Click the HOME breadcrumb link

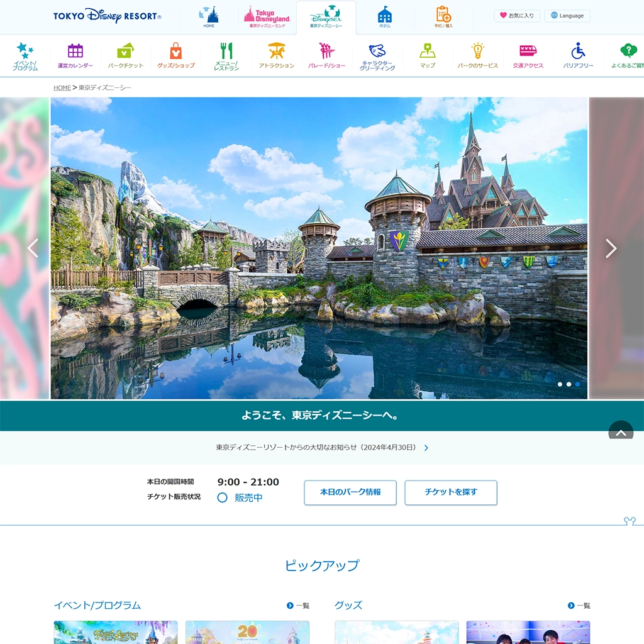coord(62,87)
